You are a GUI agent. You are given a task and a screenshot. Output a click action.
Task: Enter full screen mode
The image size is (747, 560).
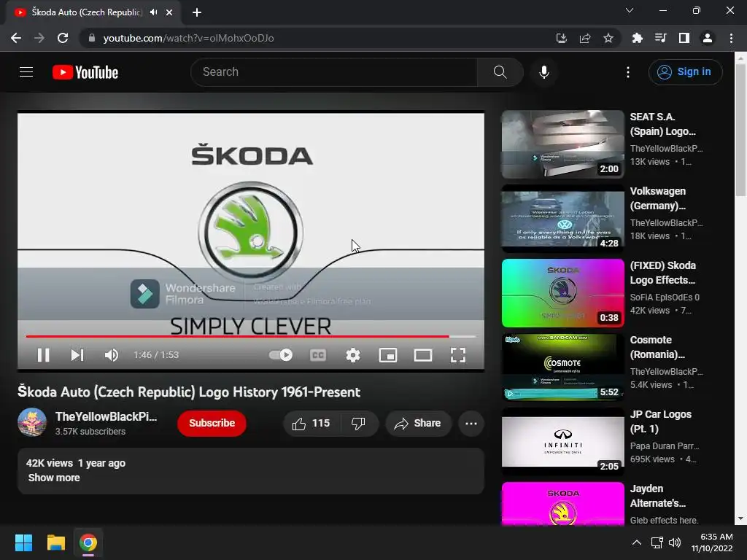(x=458, y=355)
